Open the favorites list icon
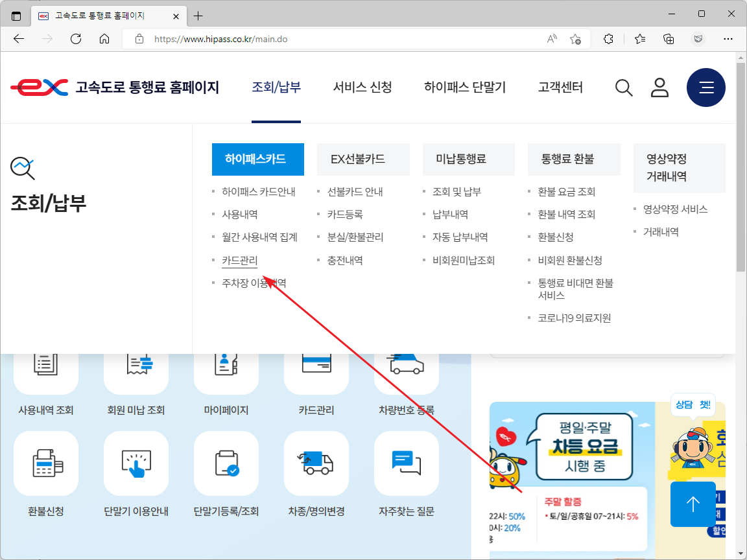Viewport: 747px width, 560px height. click(x=640, y=39)
